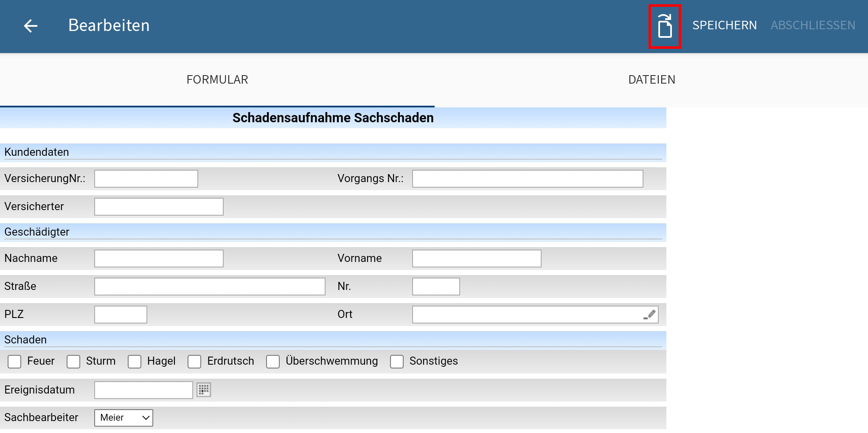Mark the Sonstiges checkbox
The width and height of the screenshot is (868, 433).
[397, 362]
